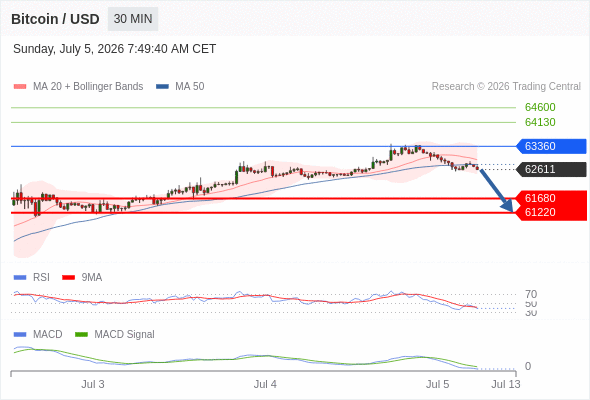Click the MACD Signal green legend swatch

click(81, 335)
